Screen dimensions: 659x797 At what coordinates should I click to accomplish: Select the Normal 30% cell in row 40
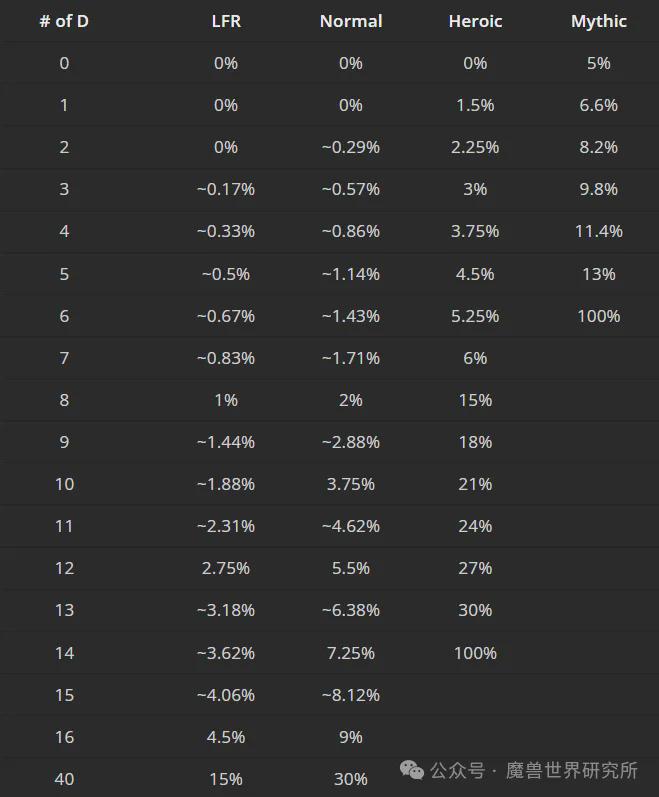[x=351, y=779]
